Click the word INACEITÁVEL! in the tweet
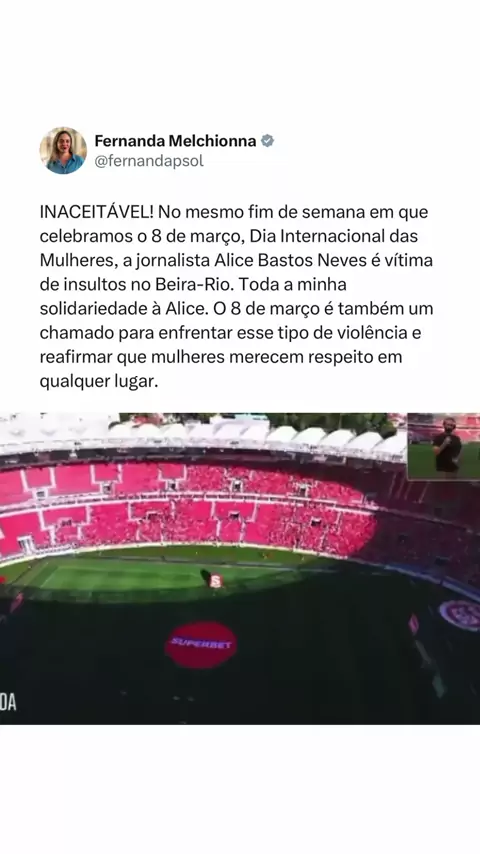This screenshot has height=854, width=480. 96,212
